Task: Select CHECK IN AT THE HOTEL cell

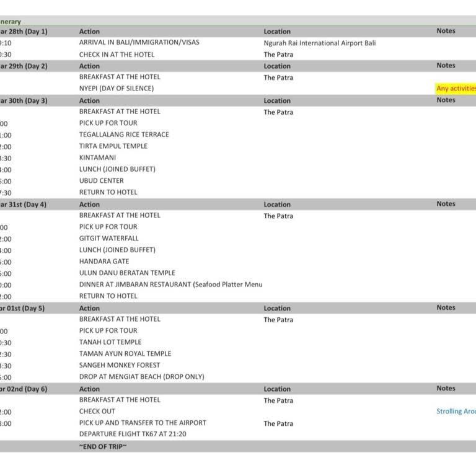Action: 117,55
